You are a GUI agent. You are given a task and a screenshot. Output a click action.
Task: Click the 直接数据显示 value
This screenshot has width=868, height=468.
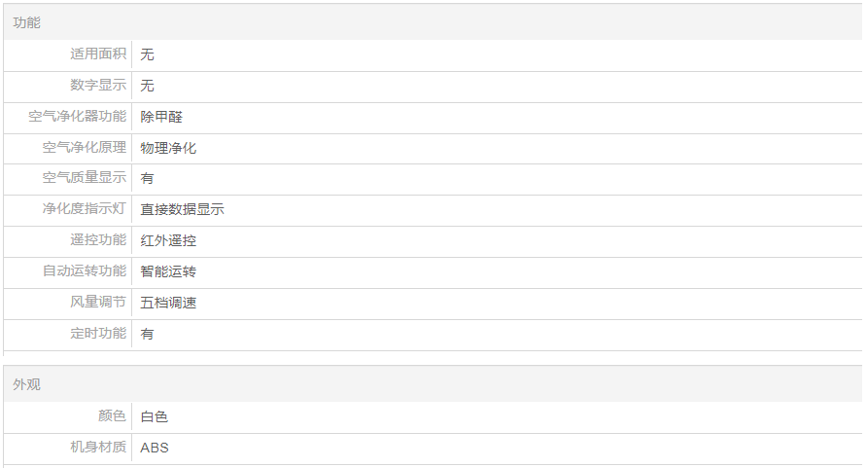click(183, 209)
